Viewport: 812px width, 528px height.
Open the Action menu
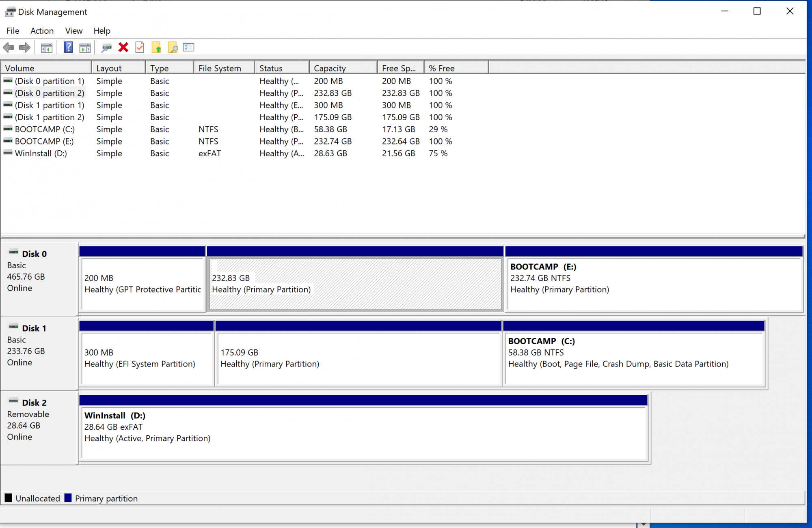pyautogui.click(x=42, y=31)
